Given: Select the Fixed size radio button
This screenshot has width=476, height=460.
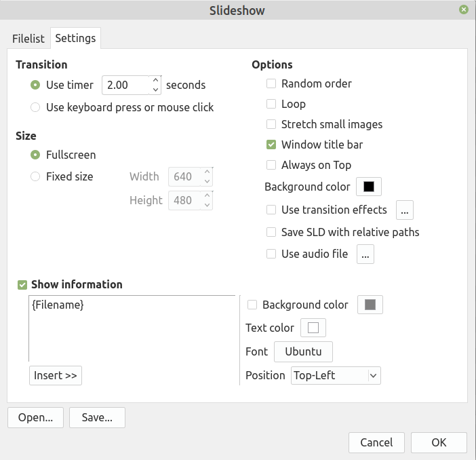Looking at the screenshot, I should 35,177.
